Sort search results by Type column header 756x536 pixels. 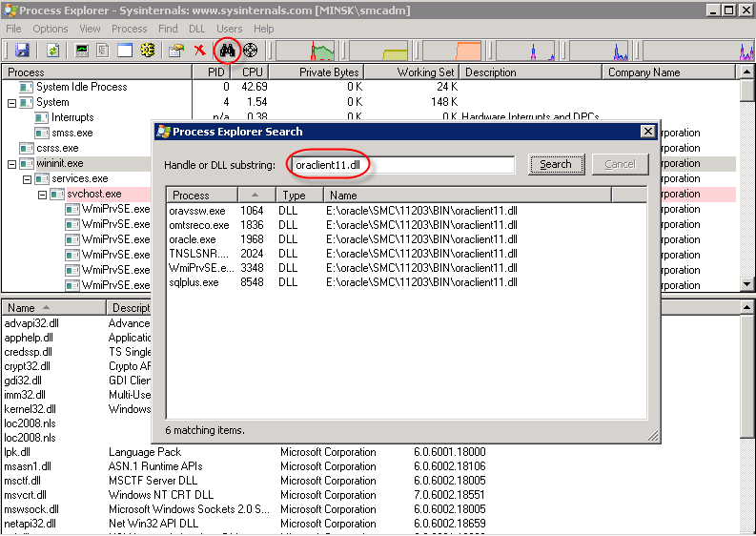tap(299, 196)
